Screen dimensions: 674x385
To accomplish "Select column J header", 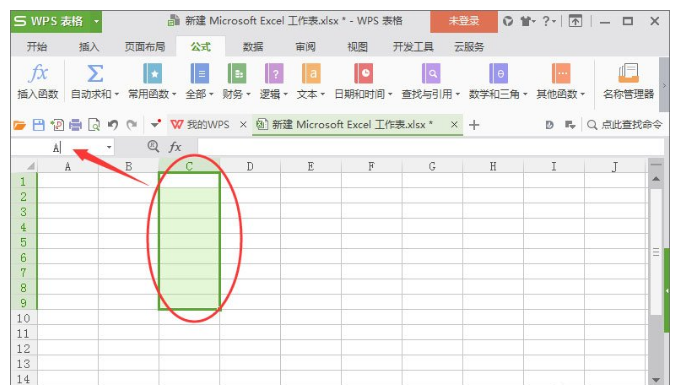I will coord(615,166).
